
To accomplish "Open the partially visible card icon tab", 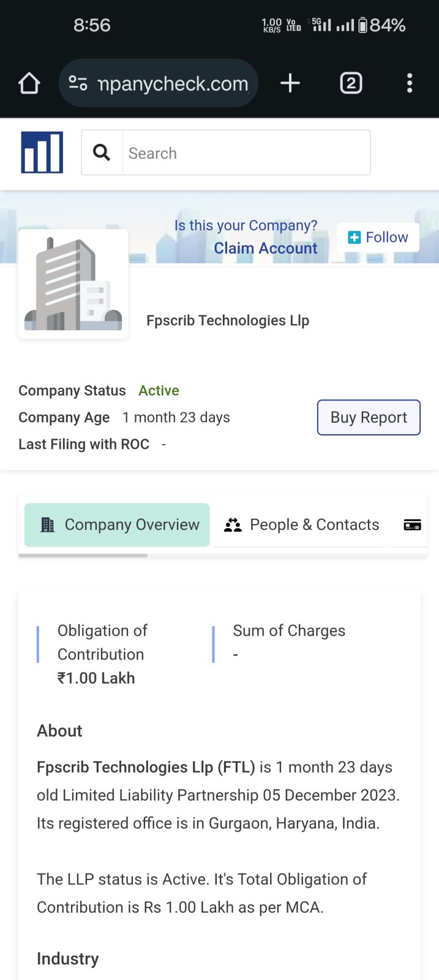I will [412, 525].
